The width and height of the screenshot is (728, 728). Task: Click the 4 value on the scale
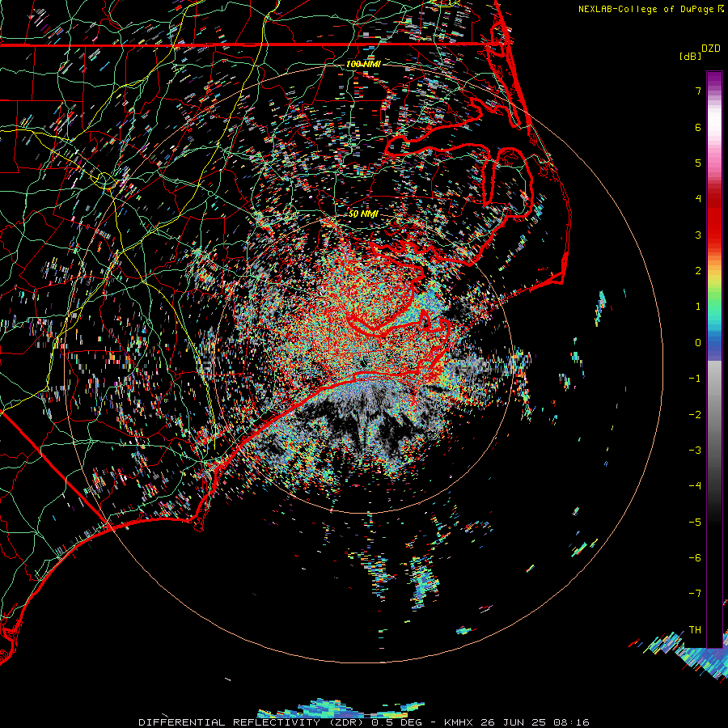698,199
